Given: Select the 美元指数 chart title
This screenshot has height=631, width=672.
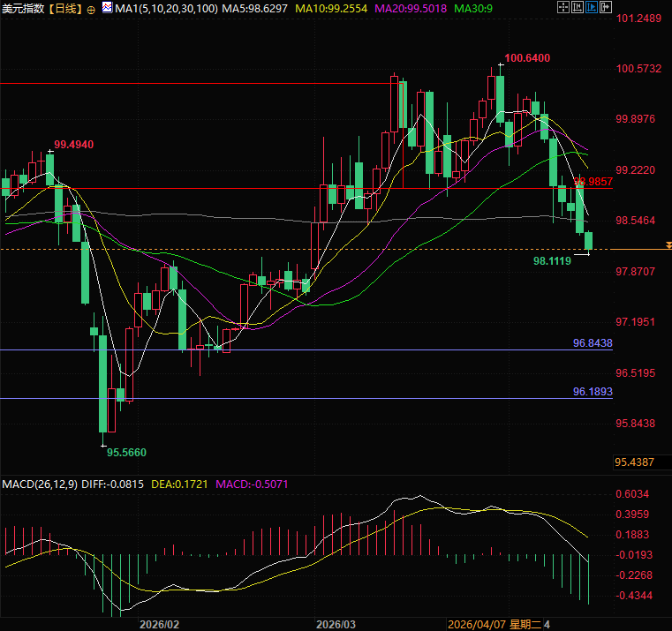Looking at the screenshot, I should (23, 8).
